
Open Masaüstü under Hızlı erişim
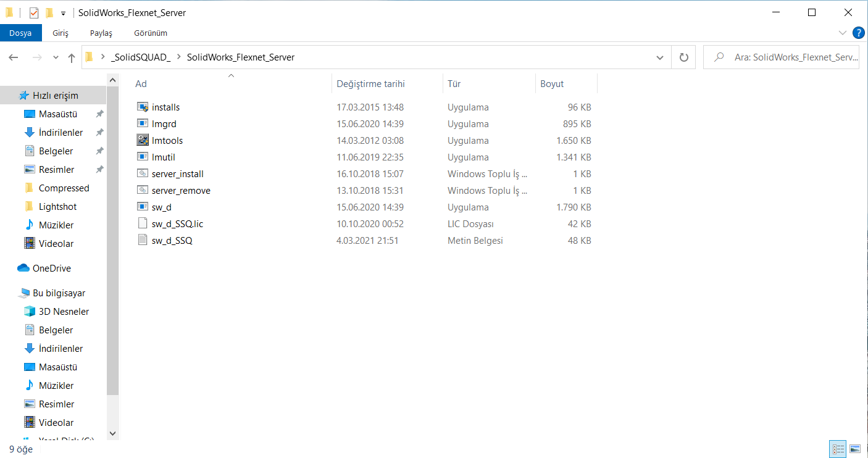click(x=50, y=114)
